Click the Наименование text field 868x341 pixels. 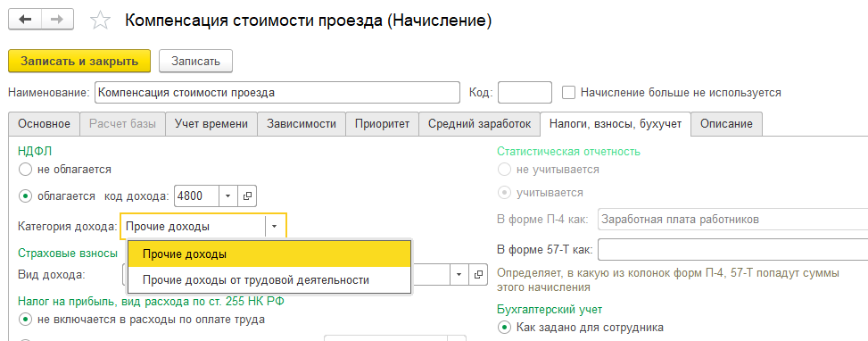[x=277, y=93]
